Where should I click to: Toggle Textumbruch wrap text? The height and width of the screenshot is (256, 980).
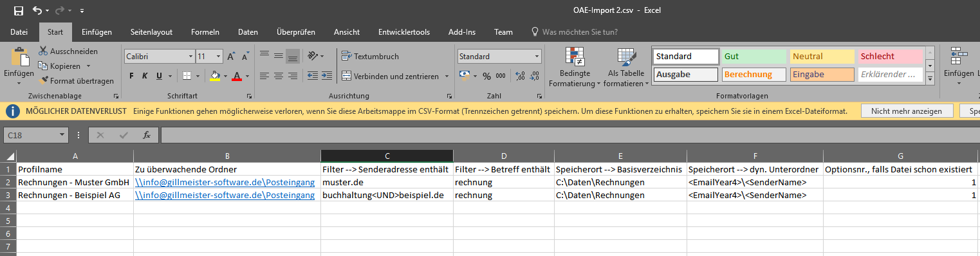click(370, 57)
